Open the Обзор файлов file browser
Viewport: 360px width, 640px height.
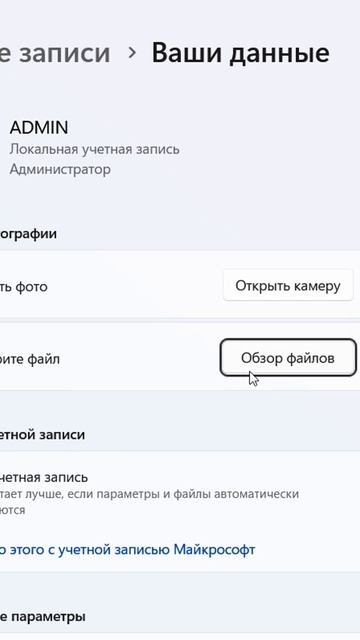coord(288,358)
